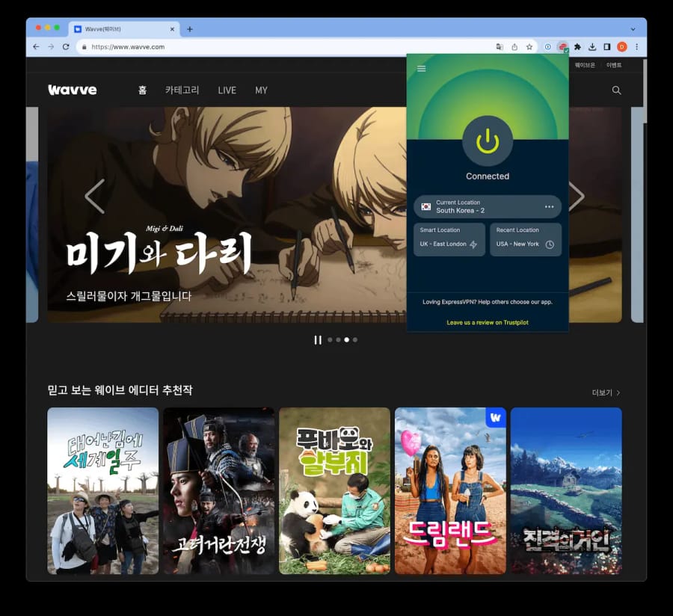
Task: Click the 이벤트 link in top bar
Action: [x=614, y=65]
